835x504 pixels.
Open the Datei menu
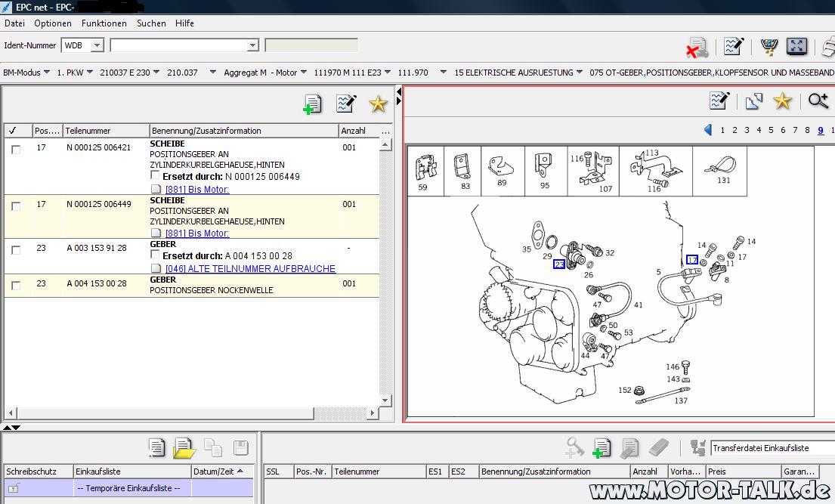(14, 23)
